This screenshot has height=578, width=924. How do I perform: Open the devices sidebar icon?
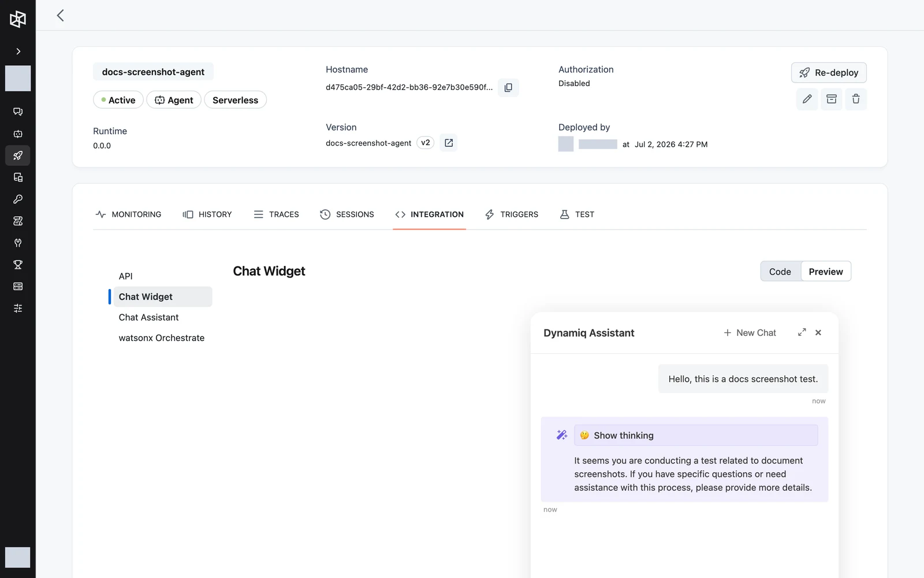18,177
